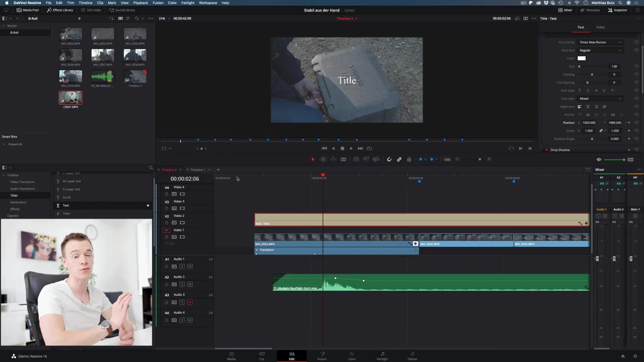Image resolution: width=644 pixels, height=362 pixels.
Task: Switch to the Video tab in Inspector
Action: [600, 27]
